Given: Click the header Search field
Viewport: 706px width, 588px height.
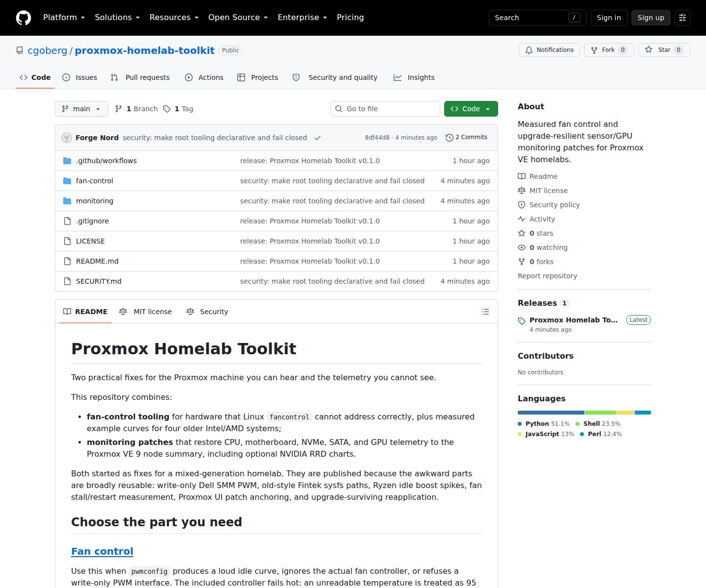Looking at the screenshot, I should [x=537, y=18].
